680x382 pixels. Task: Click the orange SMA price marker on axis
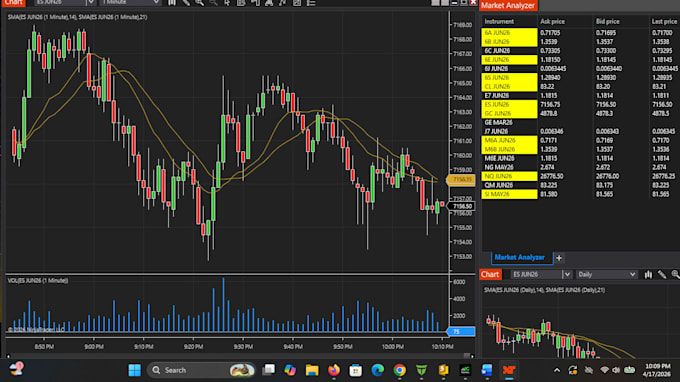coord(461,180)
